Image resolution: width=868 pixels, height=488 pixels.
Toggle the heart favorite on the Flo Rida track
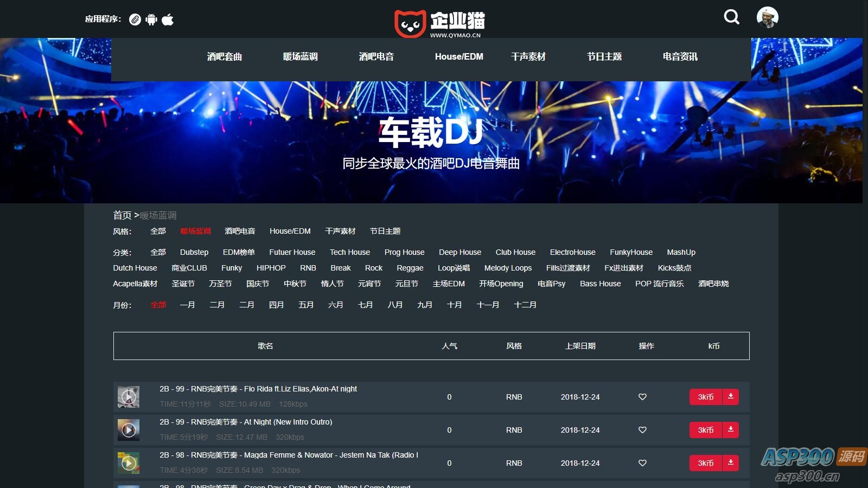[x=642, y=397]
